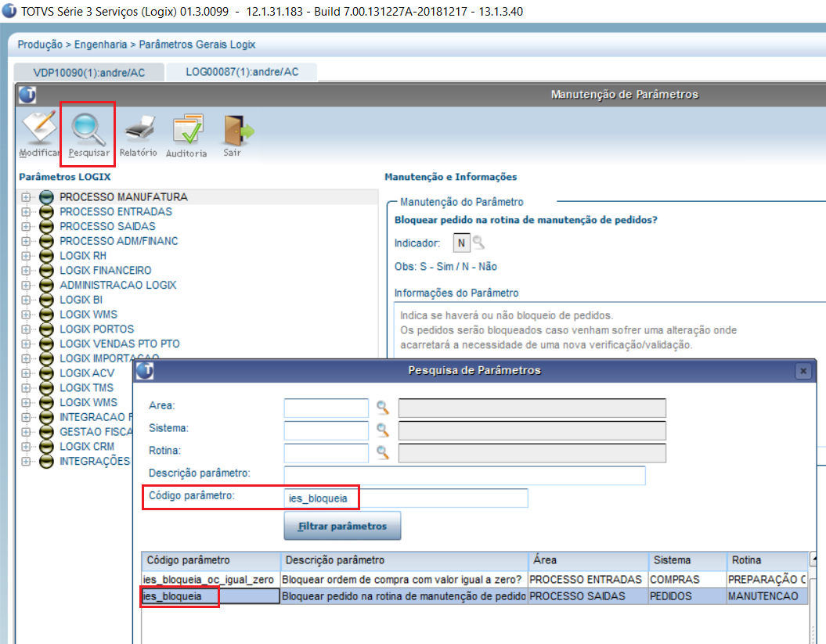Expand the PROCESSO SAIDAS tree node
Image resolution: width=826 pixels, height=644 pixels.
[25, 226]
